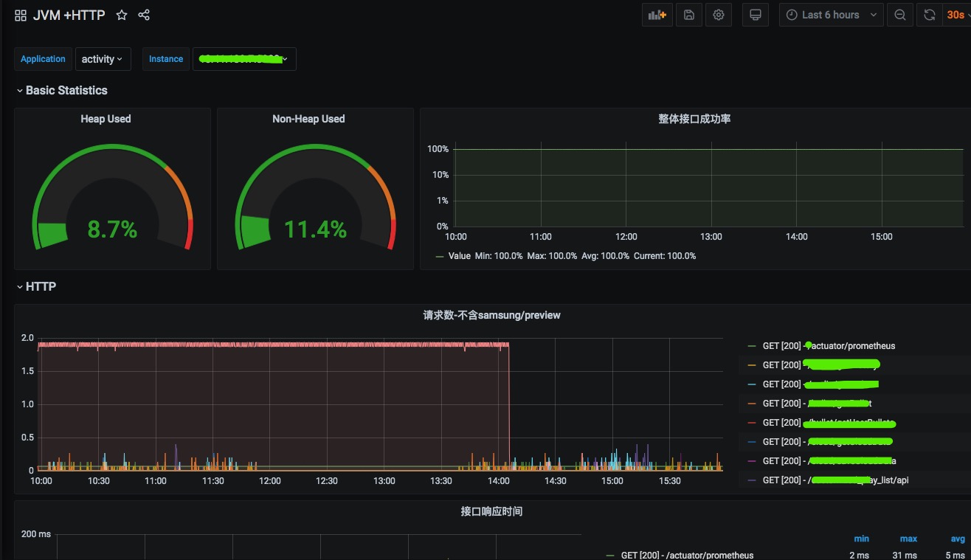
Task: Open the Heap Used panel title menu
Action: pos(106,119)
